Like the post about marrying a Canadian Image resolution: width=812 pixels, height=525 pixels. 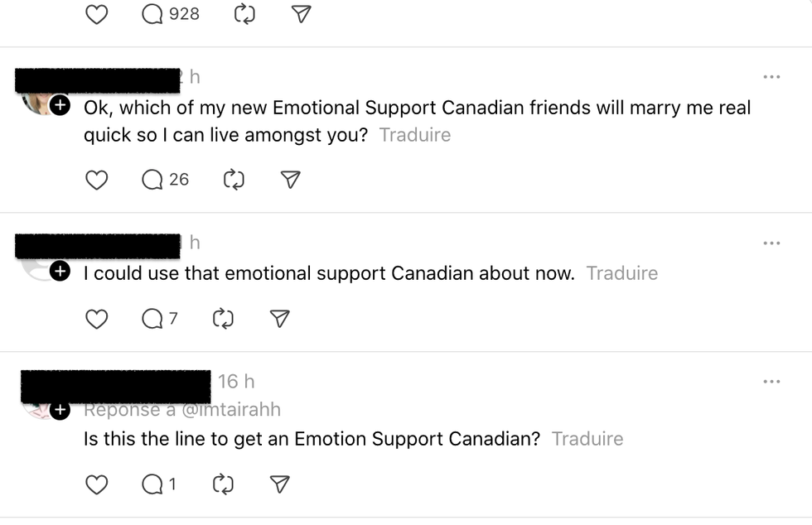(97, 180)
